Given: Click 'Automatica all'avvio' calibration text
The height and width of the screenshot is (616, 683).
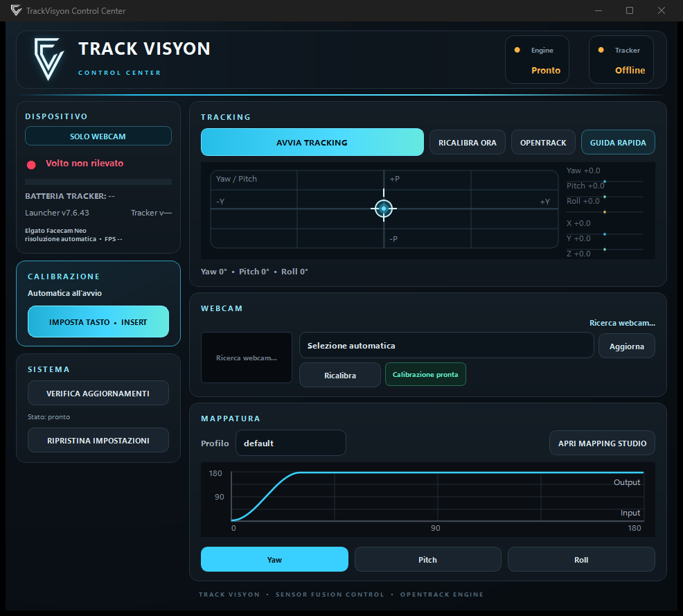Looking at the screenshot, I should click(64, 293).
